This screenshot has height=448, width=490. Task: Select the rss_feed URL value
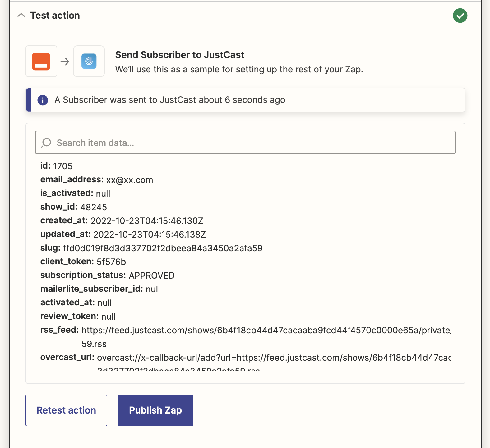pyautogui.click(x=266, y=330)
